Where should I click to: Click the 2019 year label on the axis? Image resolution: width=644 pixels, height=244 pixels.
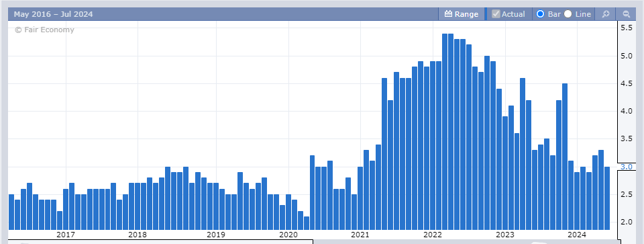215,235
